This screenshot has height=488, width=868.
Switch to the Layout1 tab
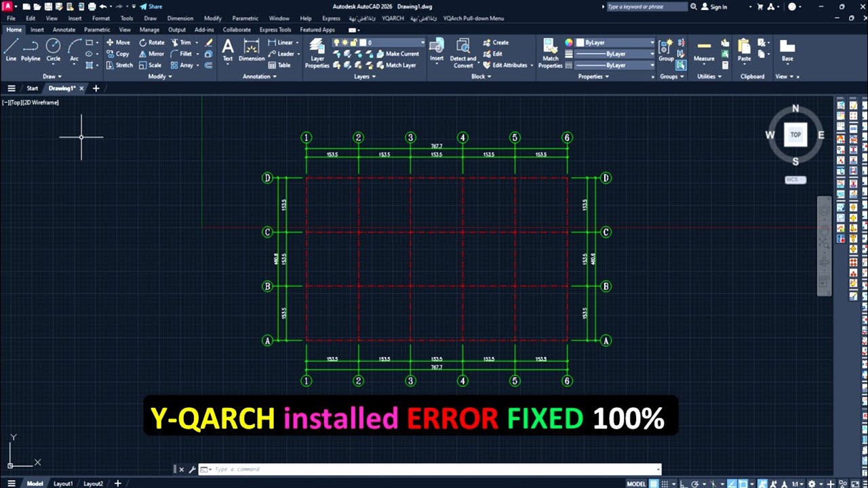coord(63,483)
